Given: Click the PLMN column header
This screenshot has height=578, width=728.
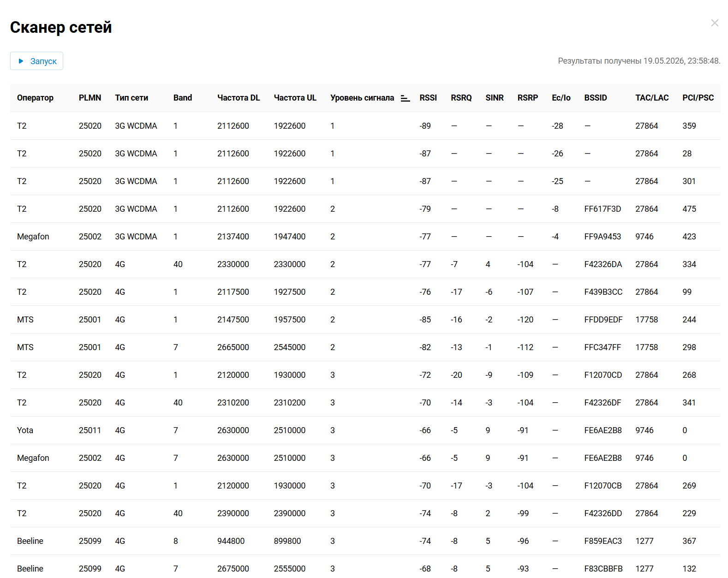Looking at the screenshot, I should (x=90, y=98).
